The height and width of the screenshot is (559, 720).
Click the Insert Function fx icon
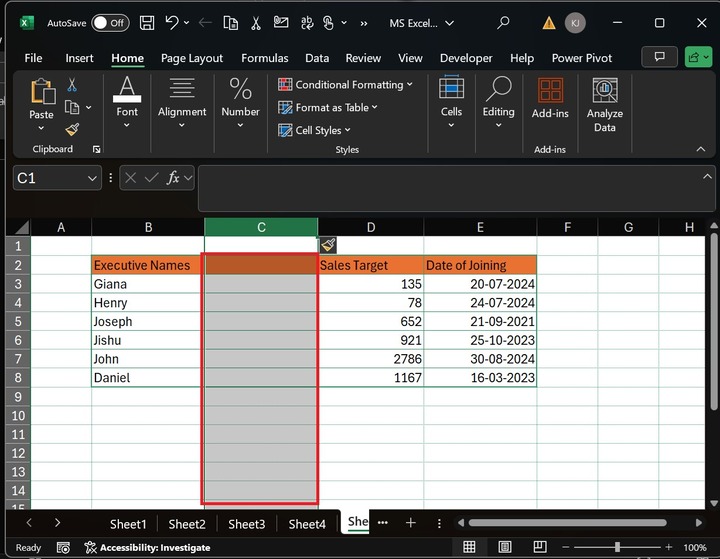coord(174,177)
